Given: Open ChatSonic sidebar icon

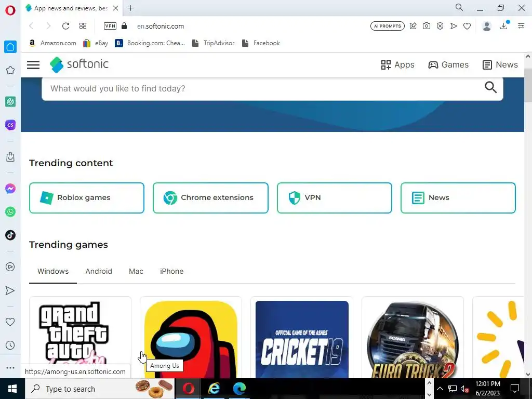Looking at the screenshot, I should tap(10, 125).
